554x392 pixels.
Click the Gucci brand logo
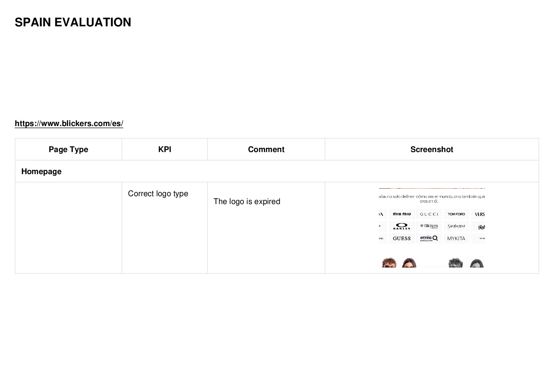pos(429,214)
